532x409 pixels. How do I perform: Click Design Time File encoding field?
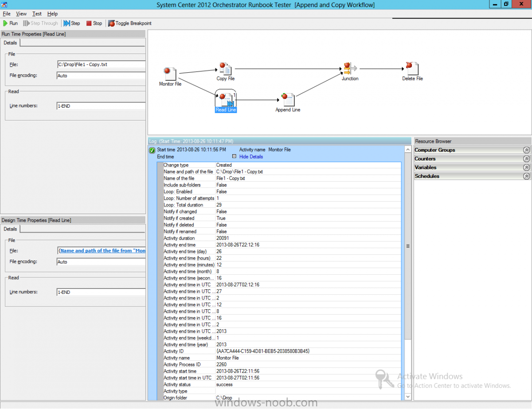[101, 262]
